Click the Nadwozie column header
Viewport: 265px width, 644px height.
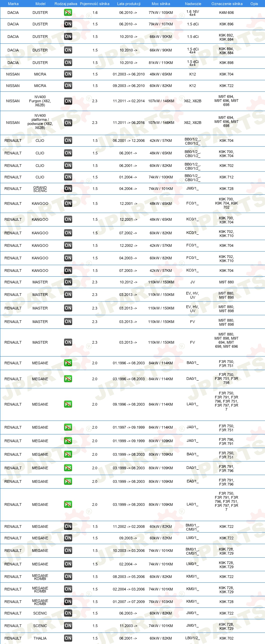point(193,4)
